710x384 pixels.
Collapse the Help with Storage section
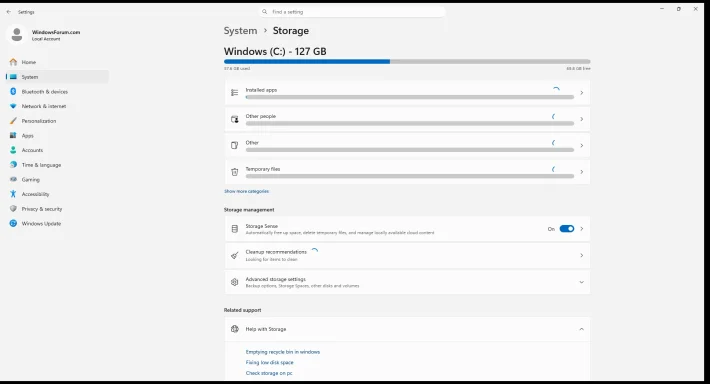point(581,329)
